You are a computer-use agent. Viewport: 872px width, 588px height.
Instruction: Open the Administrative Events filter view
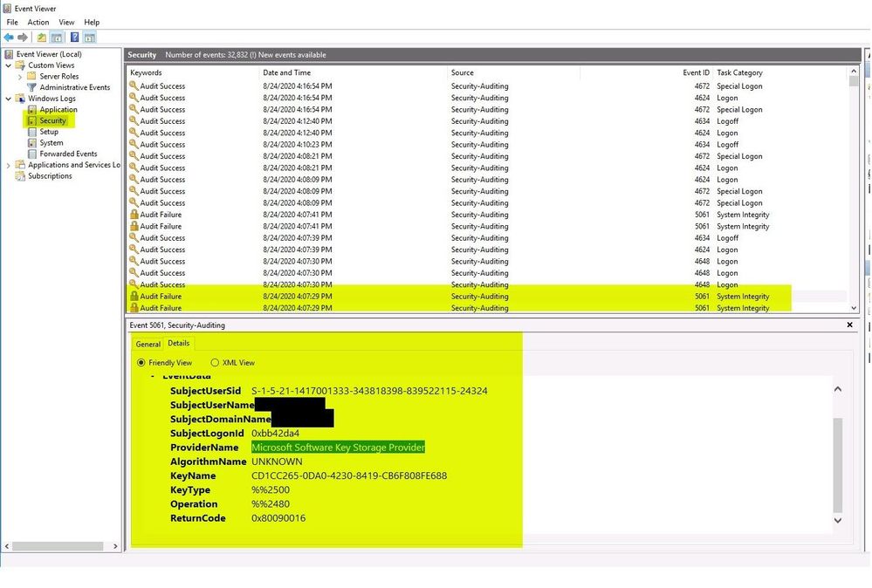click(74, 87)
